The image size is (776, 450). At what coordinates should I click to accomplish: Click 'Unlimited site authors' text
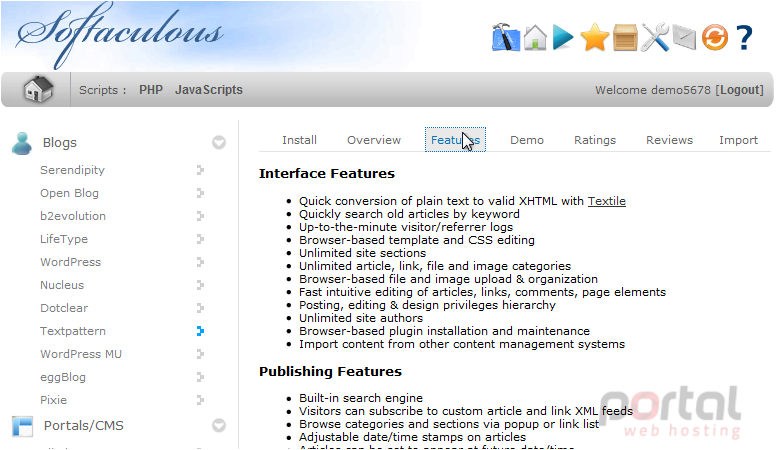pyautogui.click(x=361, y=318)
